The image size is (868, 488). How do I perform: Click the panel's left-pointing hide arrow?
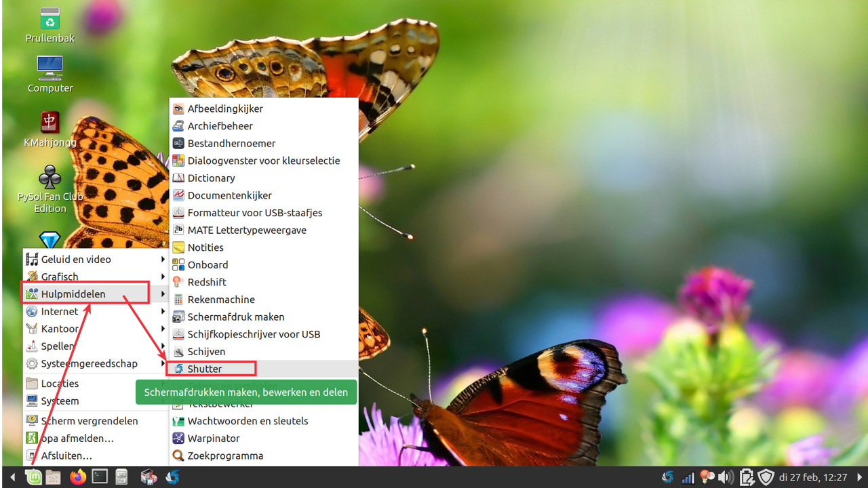(x=12, y=477)
